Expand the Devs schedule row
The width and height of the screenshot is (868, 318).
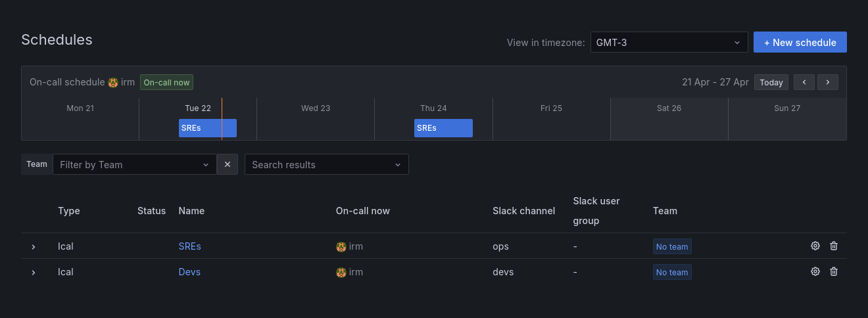[x=34, y=272]
